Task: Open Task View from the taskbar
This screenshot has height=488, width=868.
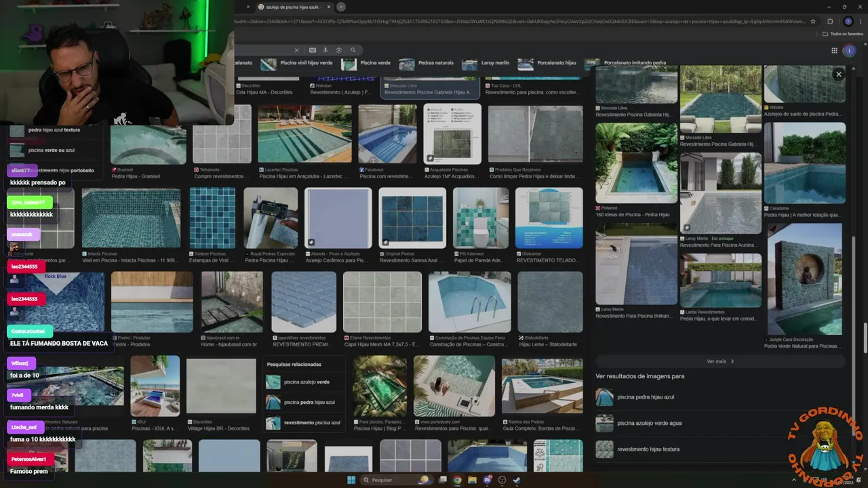Action: (x=443, y=480)
